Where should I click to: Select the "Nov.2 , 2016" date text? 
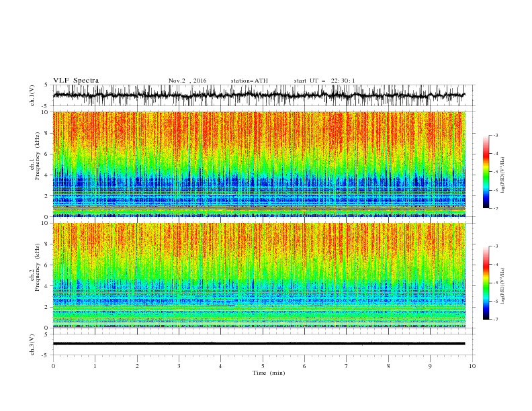(x=187, y=81)
